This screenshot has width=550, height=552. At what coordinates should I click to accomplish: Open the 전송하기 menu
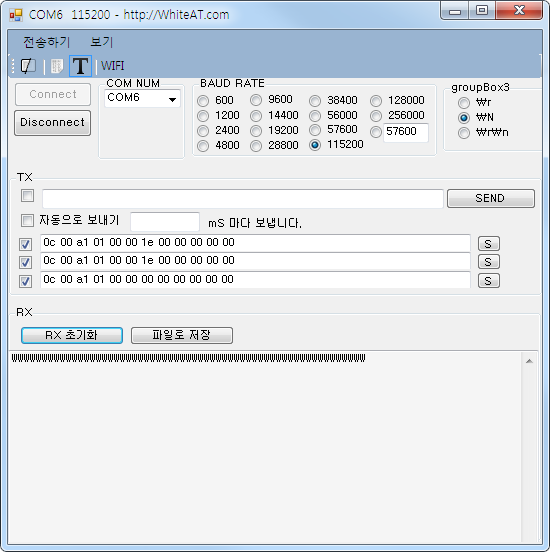46,42
